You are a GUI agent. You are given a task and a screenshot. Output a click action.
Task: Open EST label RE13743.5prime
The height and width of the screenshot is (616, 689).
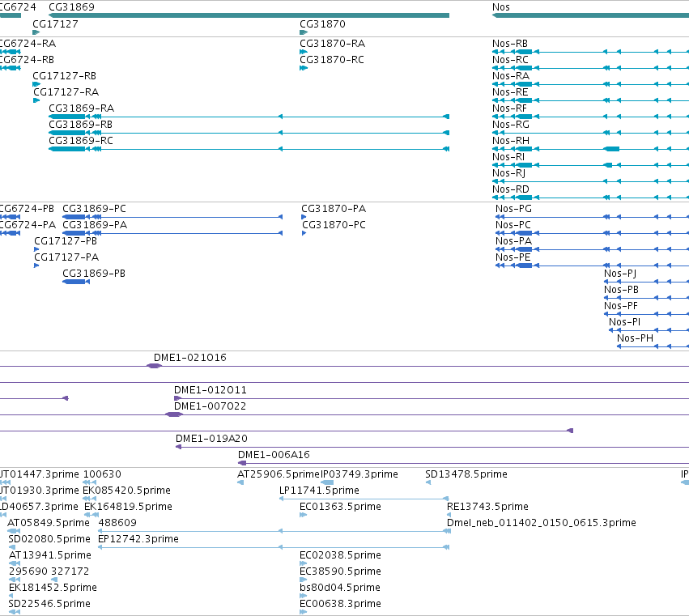[487, 507]
